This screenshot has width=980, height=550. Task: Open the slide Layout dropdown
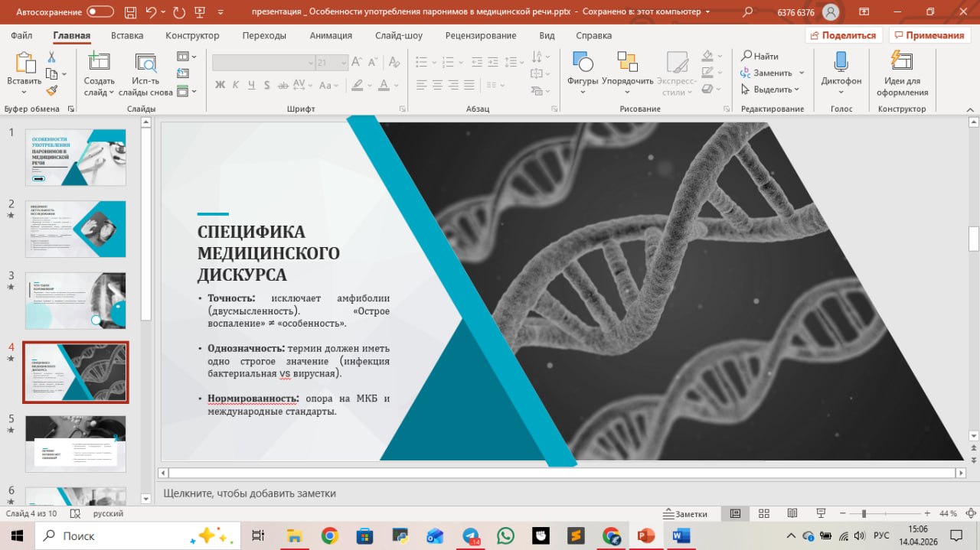pos(187,57)
